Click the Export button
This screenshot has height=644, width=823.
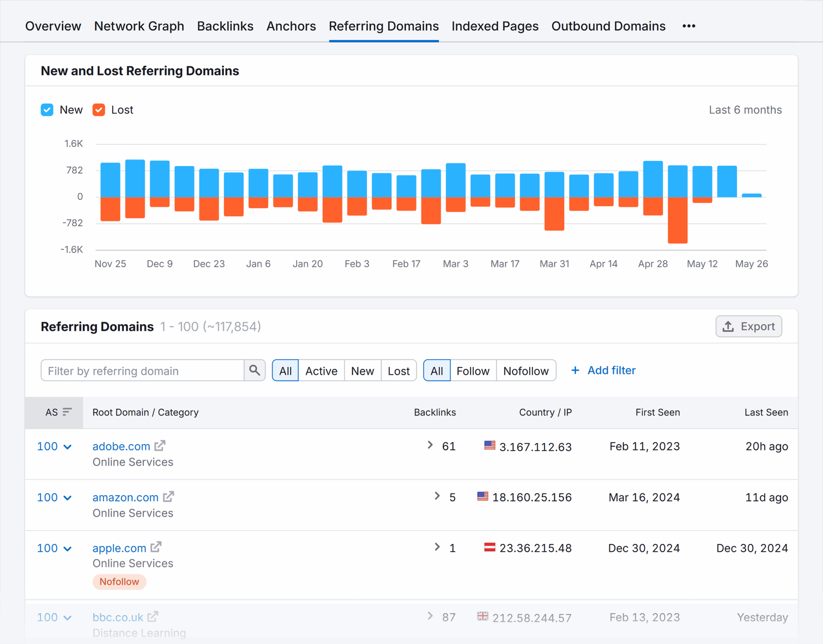748,326
